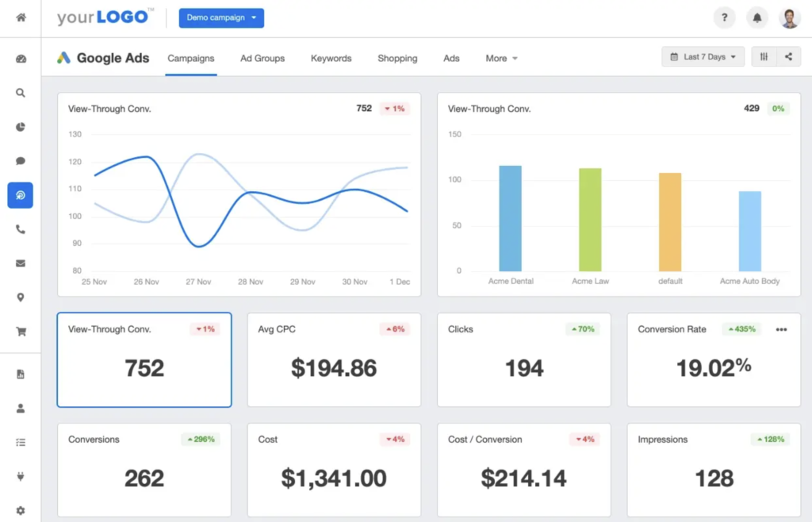Click the help question mark icon
Image resolution: width=812 pixels, height=522 pixels.
click(x=724, y=17)
